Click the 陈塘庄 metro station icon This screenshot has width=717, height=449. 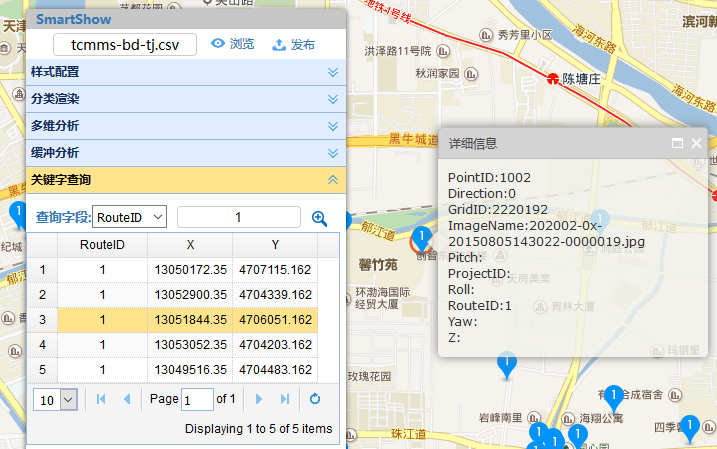(x=553, y=79)
